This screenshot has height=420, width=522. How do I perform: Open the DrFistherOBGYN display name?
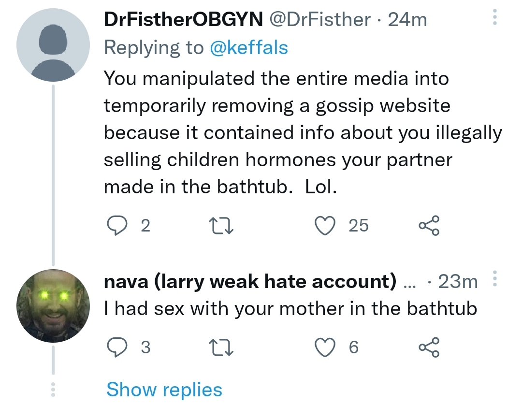click(x=184, y=19)
